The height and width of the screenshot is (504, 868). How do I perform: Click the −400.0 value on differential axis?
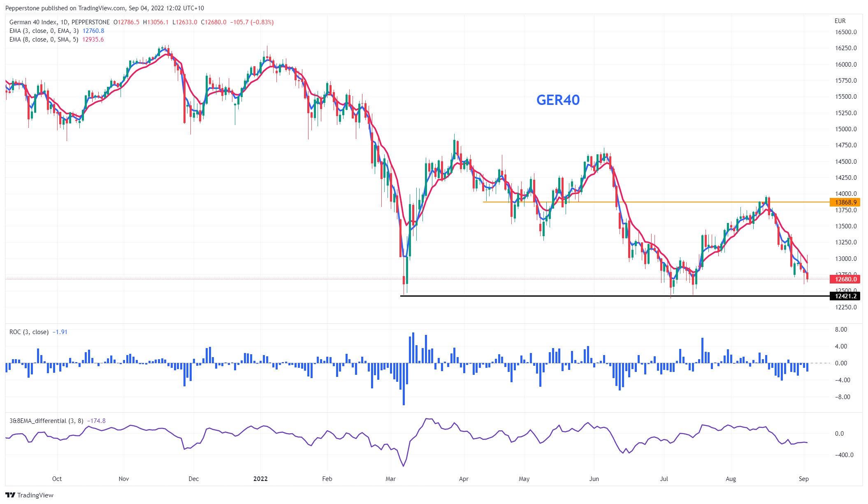pos(845,455)
